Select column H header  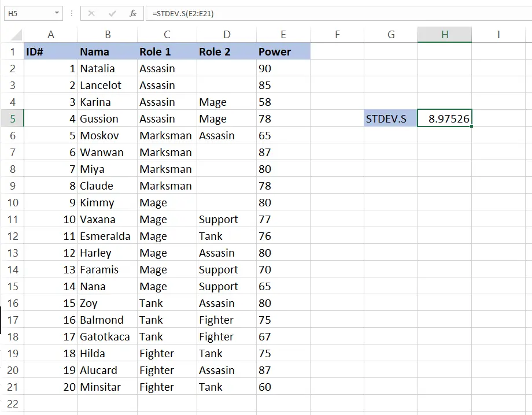[x=445, y=35]
